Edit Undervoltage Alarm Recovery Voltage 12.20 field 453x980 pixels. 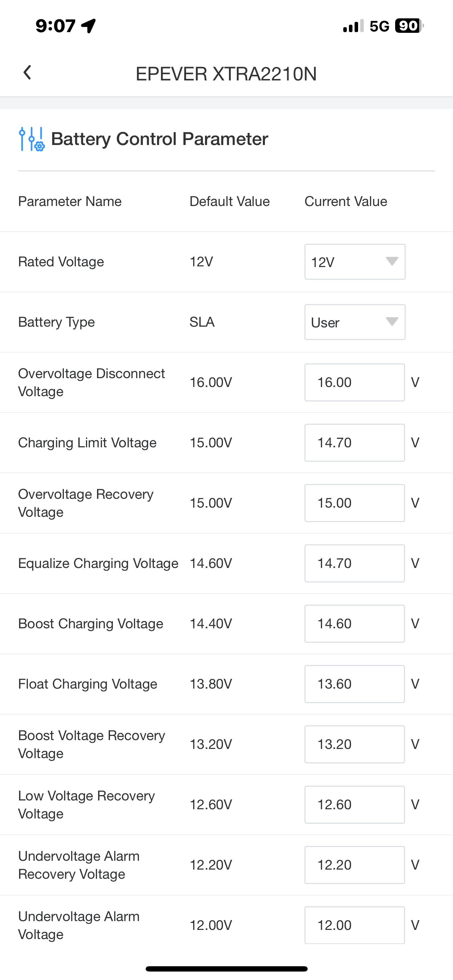click(x=354, y=865)
